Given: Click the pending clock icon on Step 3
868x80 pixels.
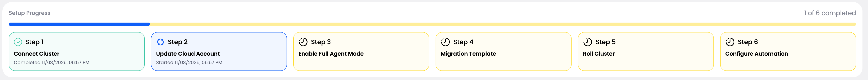Looking at the screenshot, I should click(x=303, y=42).
